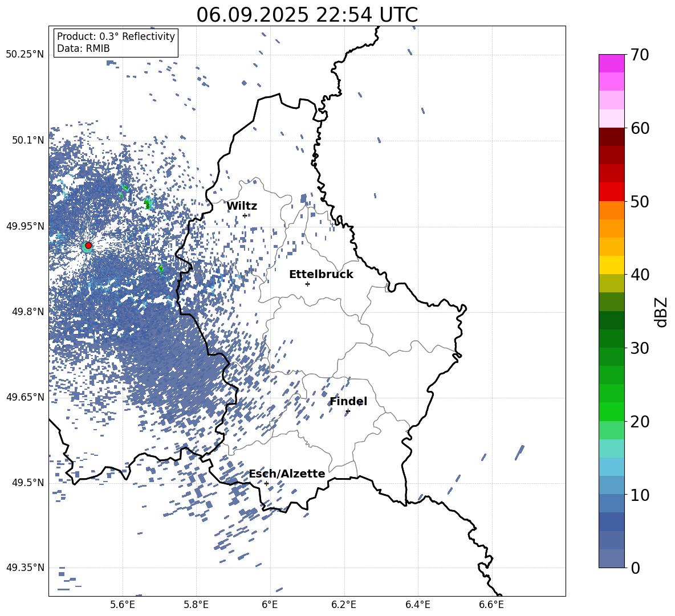Screen dimensions: 675x616
Task: Click the 49.95°N latitude label
Action: pyautogui.click(x=26, y=226)
